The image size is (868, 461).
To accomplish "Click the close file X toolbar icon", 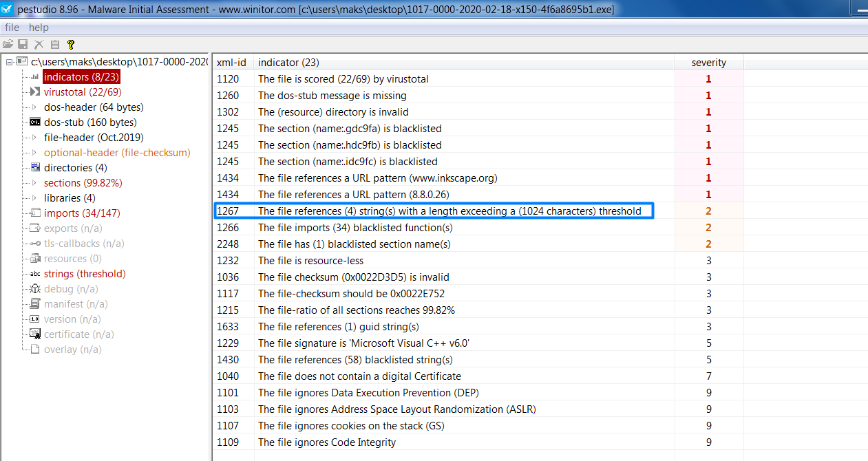I will (x=39, y=44).
